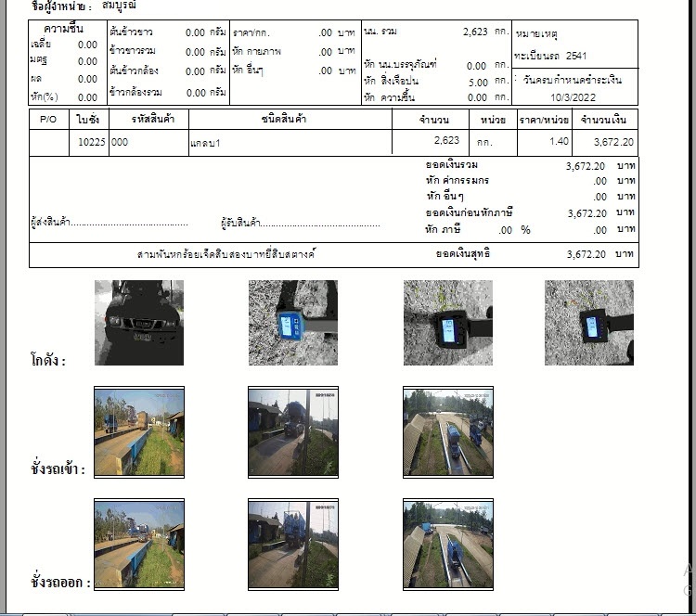Click the ใบชั่ง number 10225 cell
696x616 pixels.
[x=89, y=142]
